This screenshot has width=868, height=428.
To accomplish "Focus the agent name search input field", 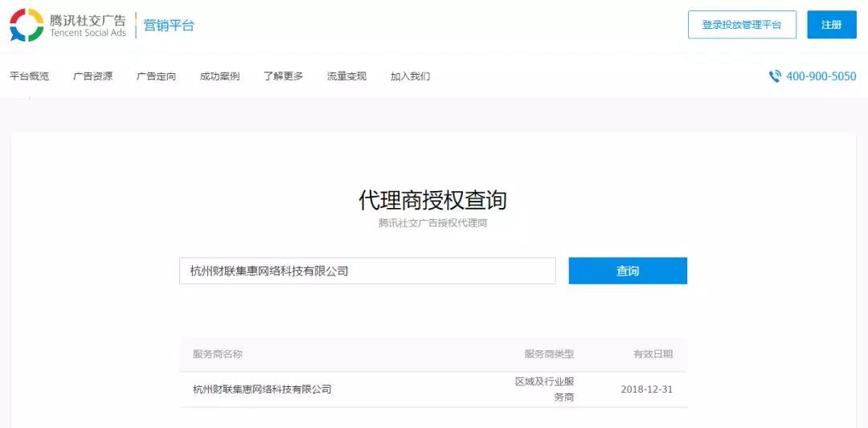I will (x=367, y=271).
